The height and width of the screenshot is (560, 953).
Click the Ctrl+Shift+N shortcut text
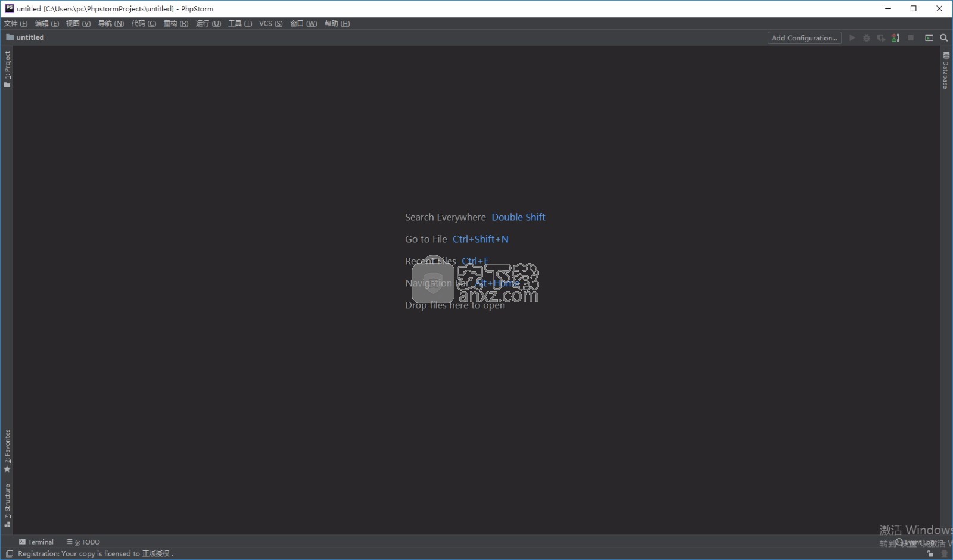481,239
